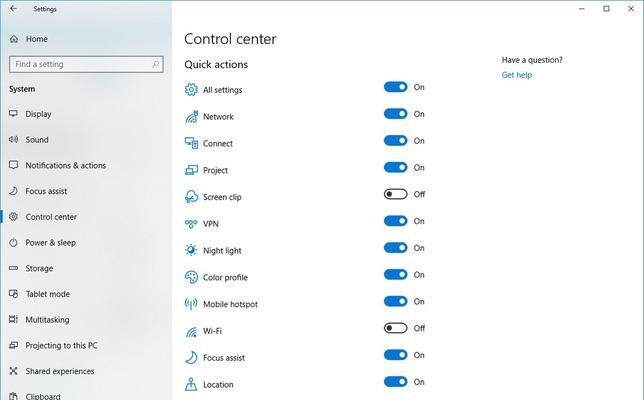Click the Quick actions heading
The width and height of the screenshot is (644, 400).
(x=216, y=64)
